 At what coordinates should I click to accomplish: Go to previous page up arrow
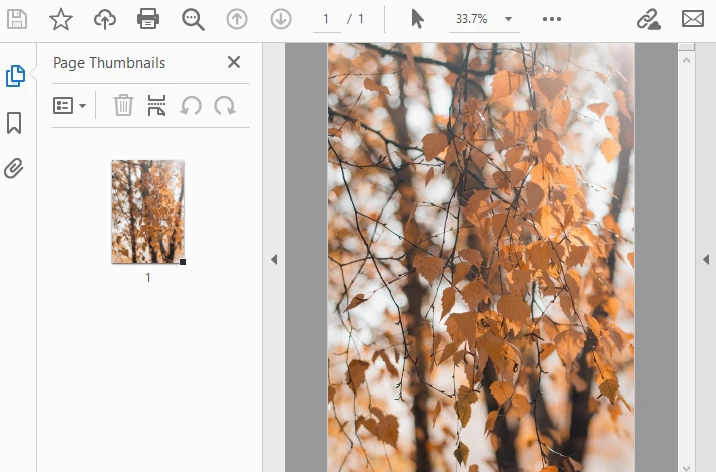[x=237, y=19]
